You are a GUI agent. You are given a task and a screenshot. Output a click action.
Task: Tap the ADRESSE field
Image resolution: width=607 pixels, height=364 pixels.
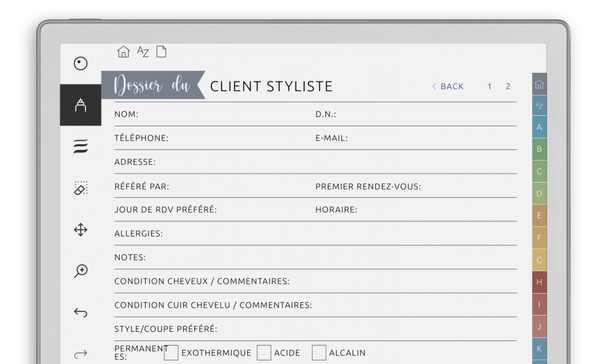316,162
